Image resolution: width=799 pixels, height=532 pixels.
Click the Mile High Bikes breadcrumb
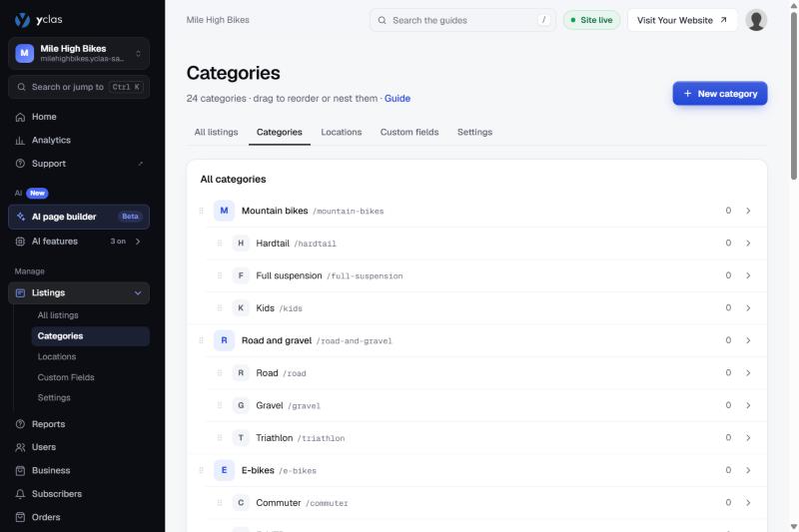[218, 20]
